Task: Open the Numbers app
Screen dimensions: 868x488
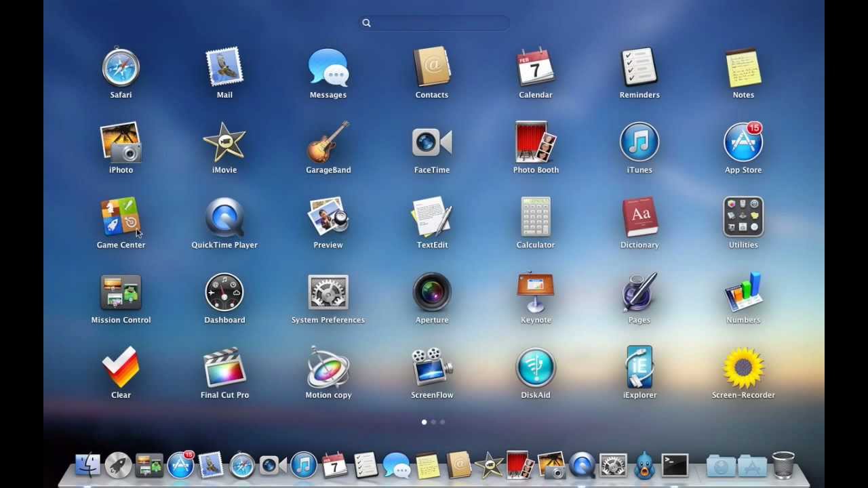Action: point(743,293)
